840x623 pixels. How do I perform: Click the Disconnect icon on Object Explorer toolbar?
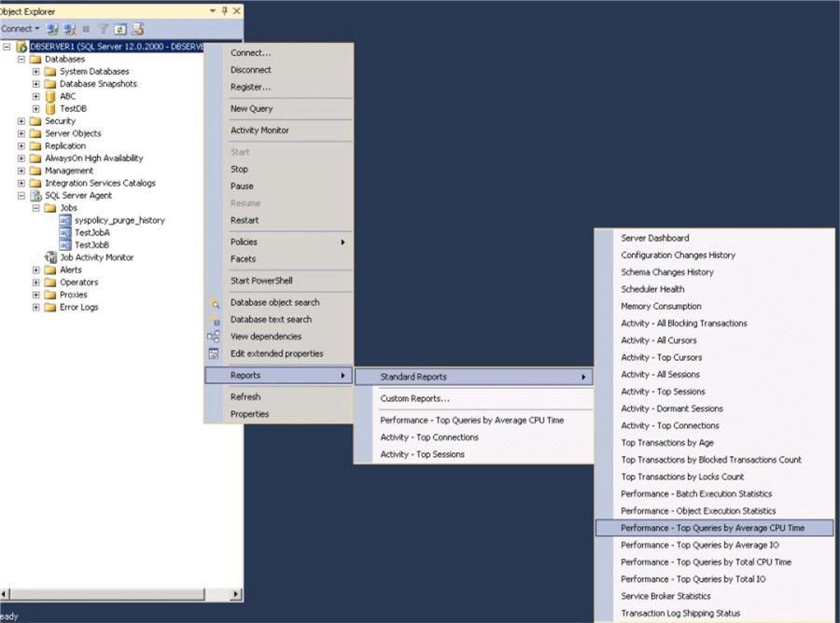tap(68, 28)
